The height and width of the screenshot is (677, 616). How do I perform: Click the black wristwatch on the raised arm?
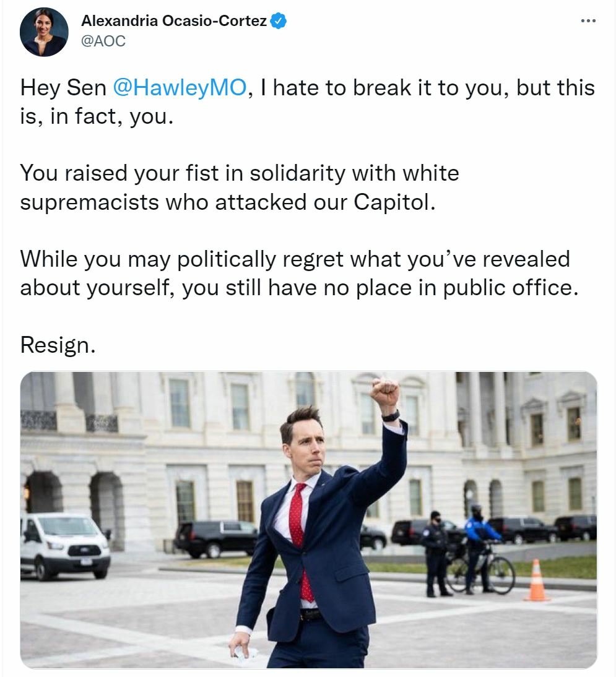coord(391,416)
